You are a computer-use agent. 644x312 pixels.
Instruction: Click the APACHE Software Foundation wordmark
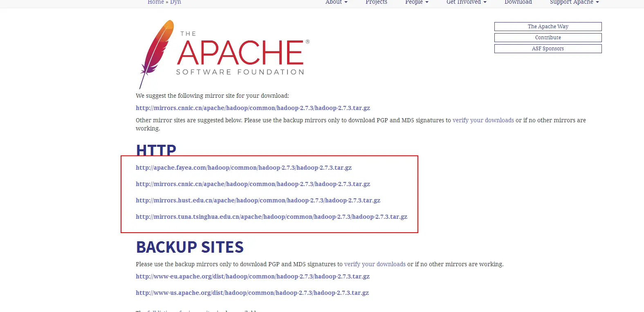[x=243, y=53]
